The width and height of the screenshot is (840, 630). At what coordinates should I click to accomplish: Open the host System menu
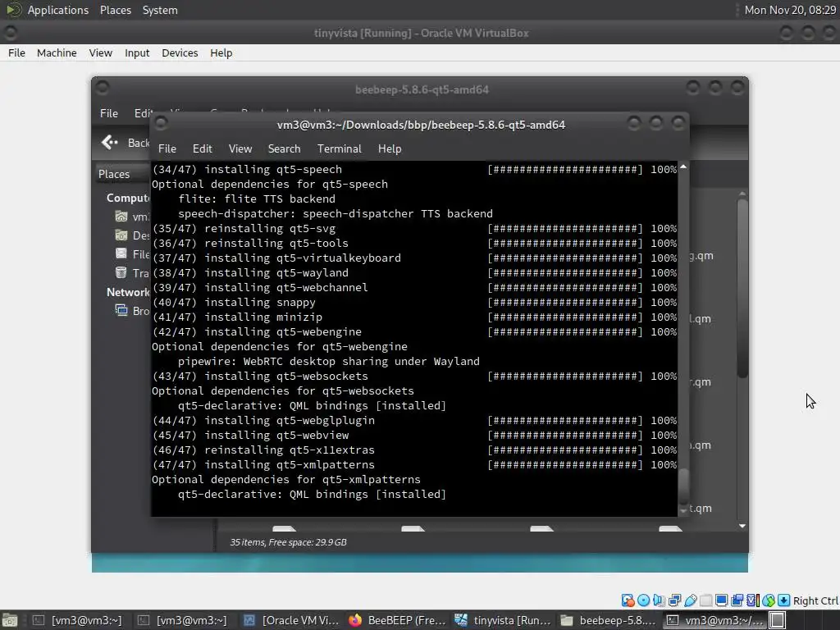point(160,10)
